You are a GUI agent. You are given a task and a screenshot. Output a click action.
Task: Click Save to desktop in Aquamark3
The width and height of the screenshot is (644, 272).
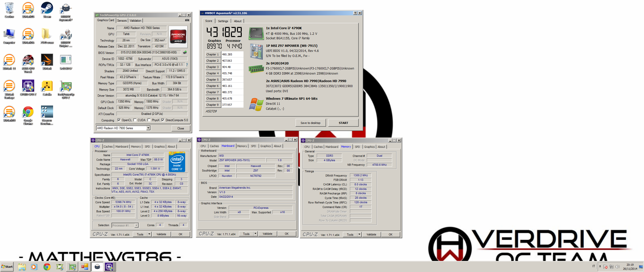(x=310, y=123)
